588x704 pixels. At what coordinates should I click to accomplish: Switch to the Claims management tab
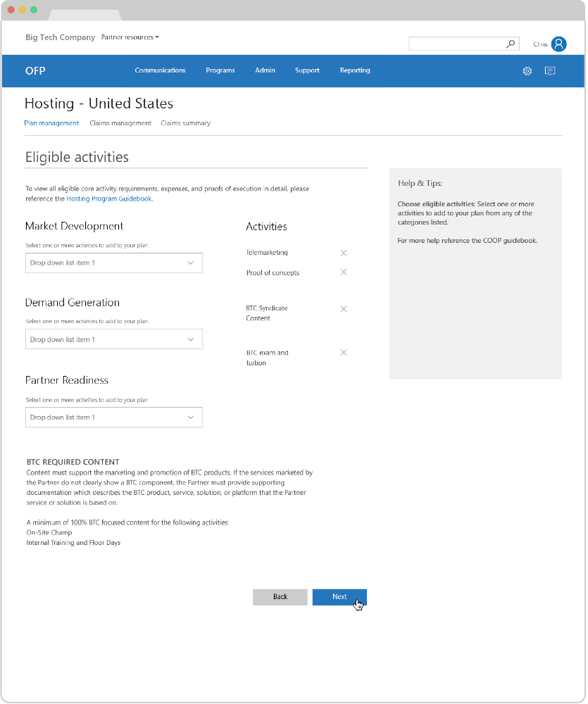pyautogui.click(x=120, y=123)
